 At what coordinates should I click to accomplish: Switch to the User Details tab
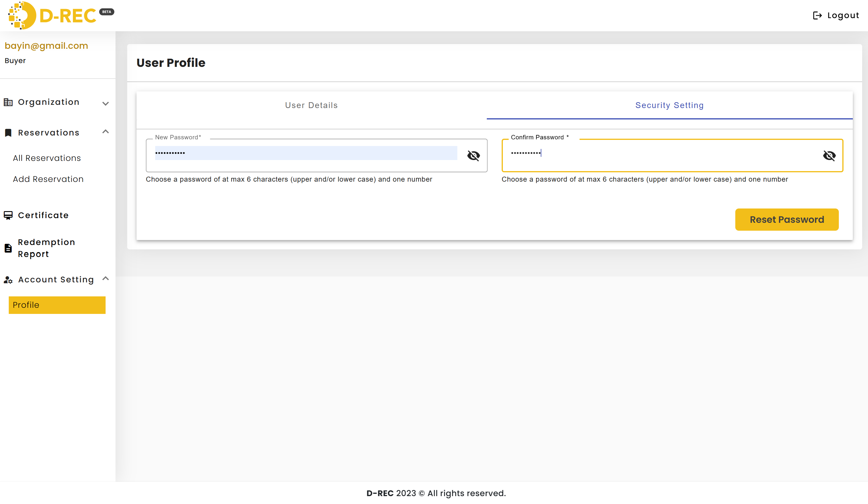coord(311,106)
